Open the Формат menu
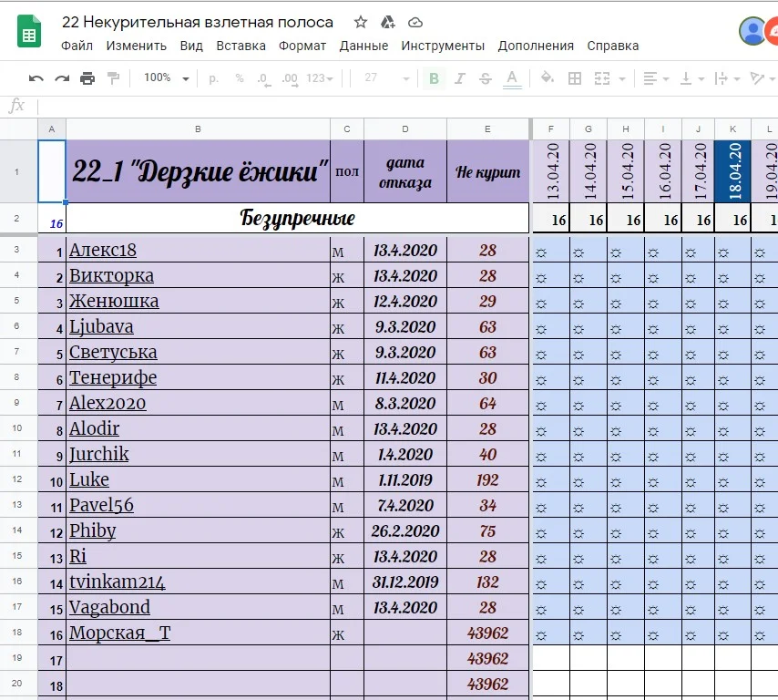The image size is (778, 700). tap(302, 45)
